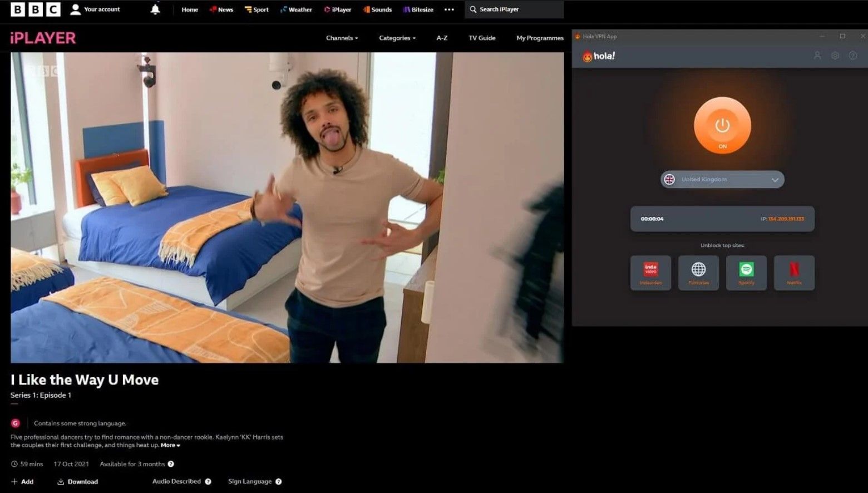Click the '17 Oct 2021' date text

(x=71, y=464)
